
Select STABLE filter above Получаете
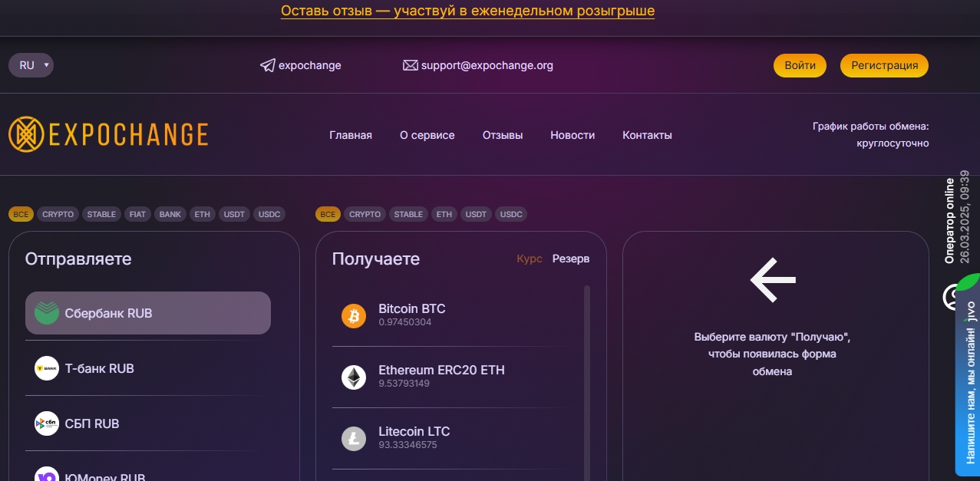408,214
